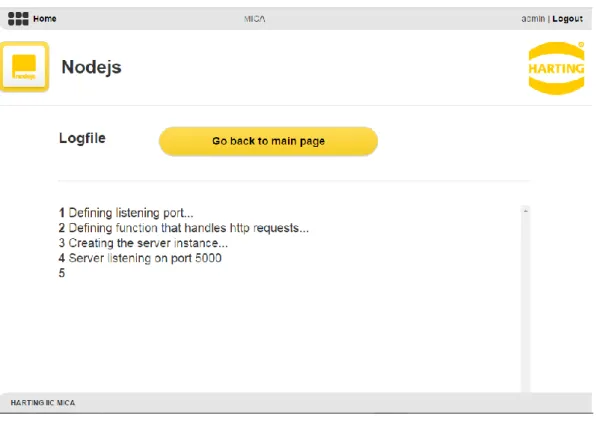
Task: Click the empty log line 5
Action: [62, 273]
